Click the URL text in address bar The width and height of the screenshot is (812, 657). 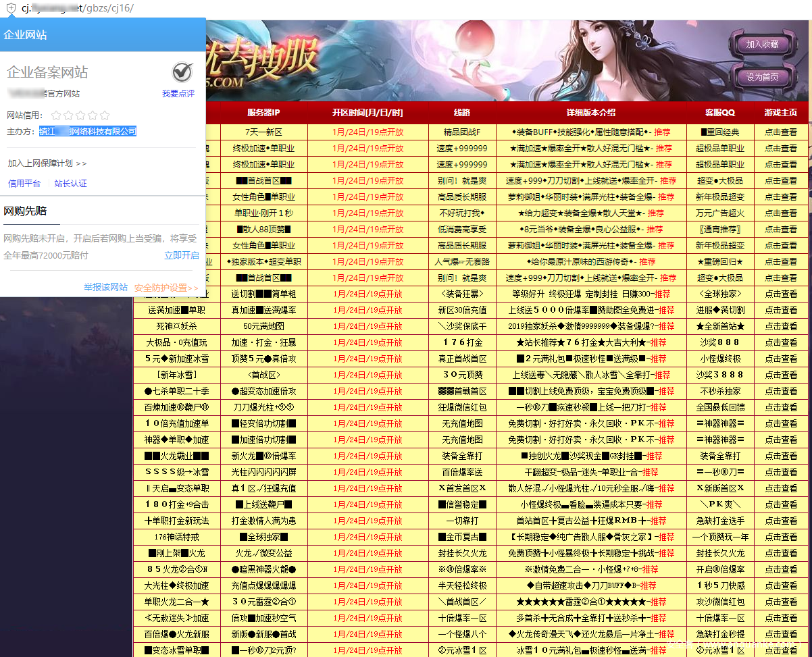coord(78,8)
